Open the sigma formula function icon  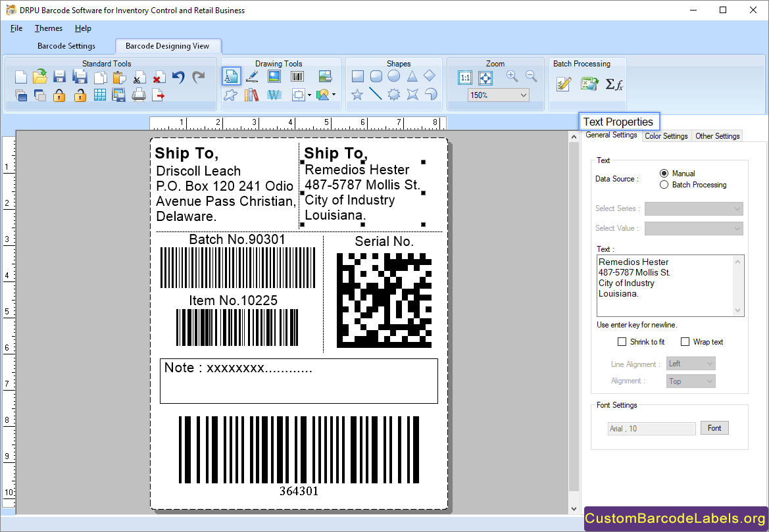click(614, 84)
